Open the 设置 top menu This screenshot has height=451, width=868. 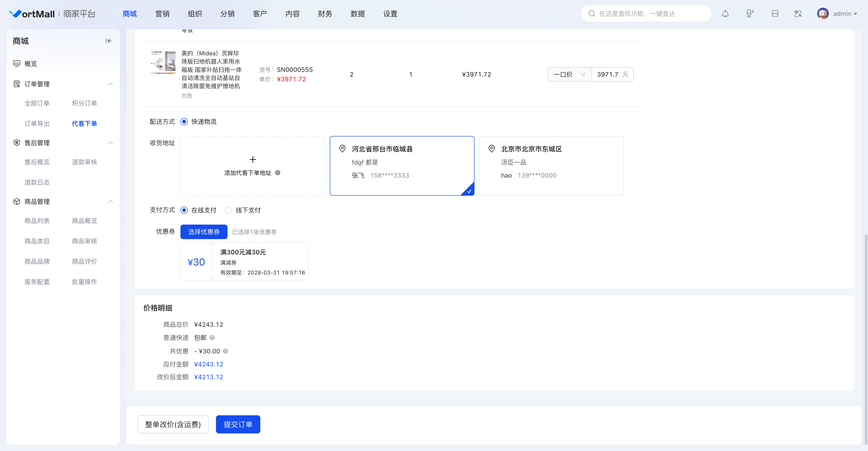click(390, 14)
